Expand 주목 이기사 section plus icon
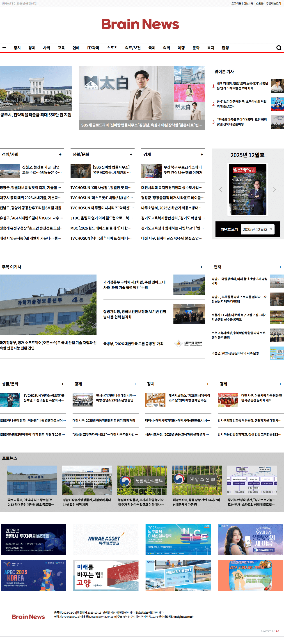284x644 pixels. [x=201, y=267]
